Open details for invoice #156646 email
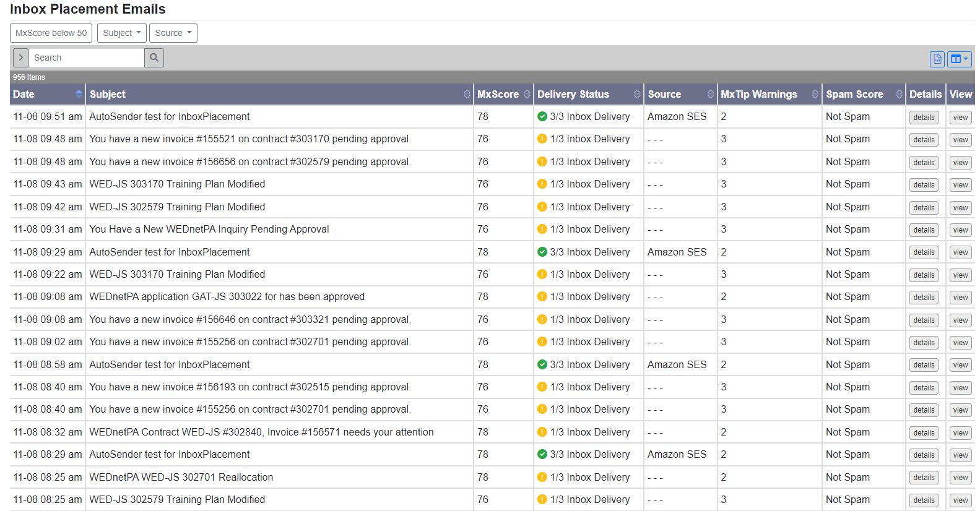980x511 pixels. (924, 320)
